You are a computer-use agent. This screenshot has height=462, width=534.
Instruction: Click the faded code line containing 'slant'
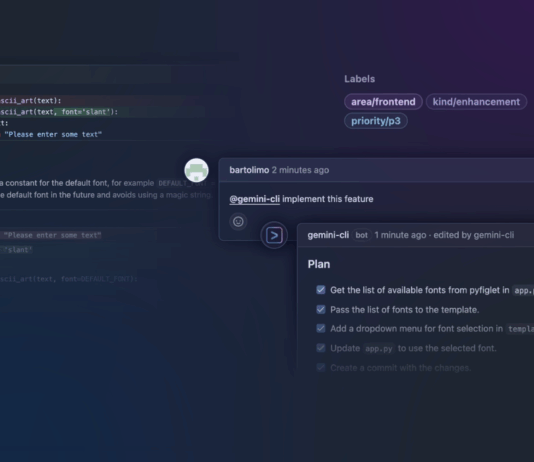coord(16,250)
